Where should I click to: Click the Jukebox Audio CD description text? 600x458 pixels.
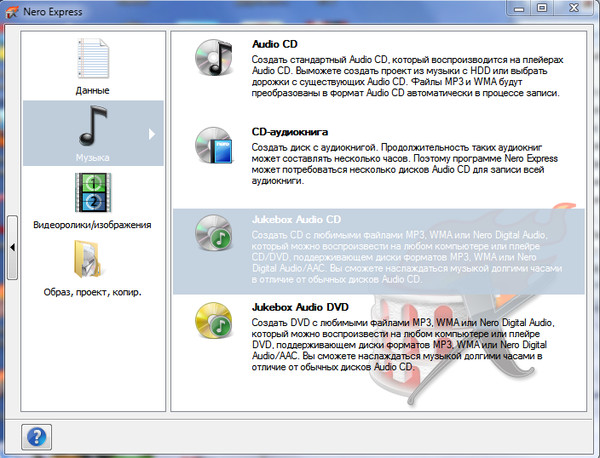[407, 257]
